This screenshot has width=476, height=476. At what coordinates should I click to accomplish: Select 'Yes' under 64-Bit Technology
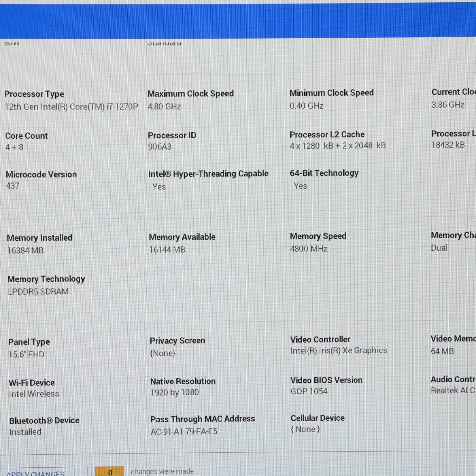coord(300,186)
